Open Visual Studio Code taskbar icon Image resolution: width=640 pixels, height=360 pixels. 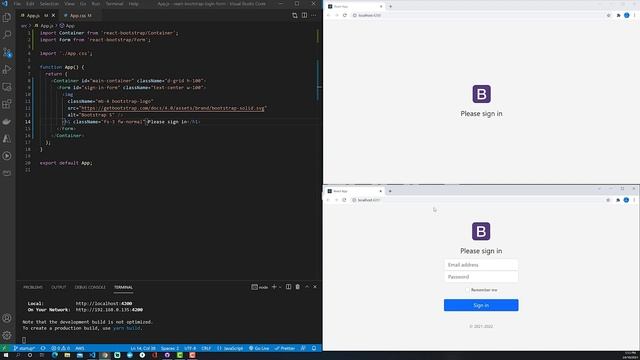coord(92,356)
